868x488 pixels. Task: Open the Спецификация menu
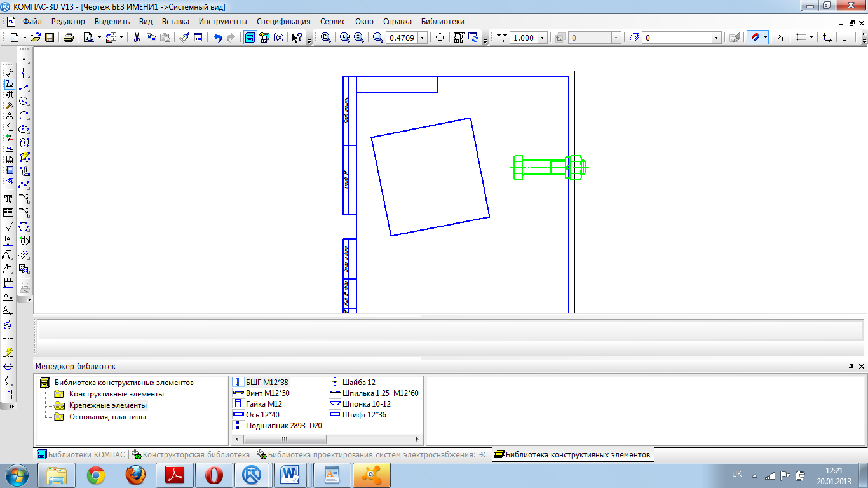pyautogui.click(x=284, y=22)
